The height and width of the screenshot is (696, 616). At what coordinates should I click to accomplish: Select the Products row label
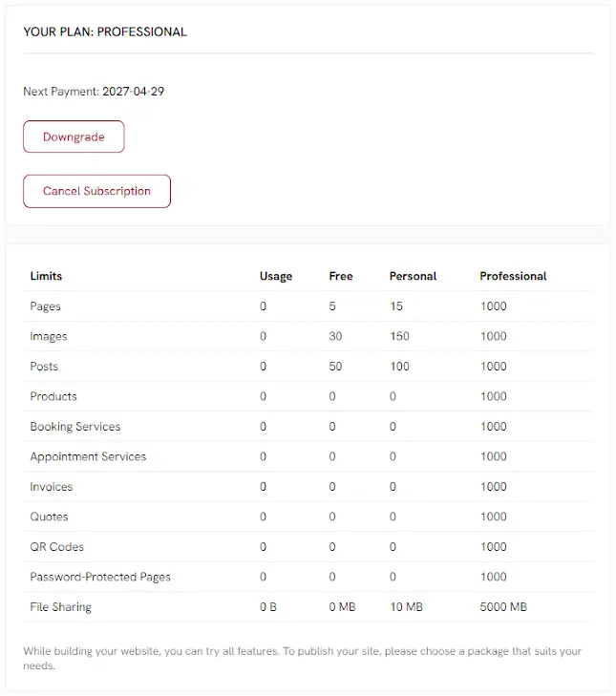pyautogui.click(x=53, y=396)
